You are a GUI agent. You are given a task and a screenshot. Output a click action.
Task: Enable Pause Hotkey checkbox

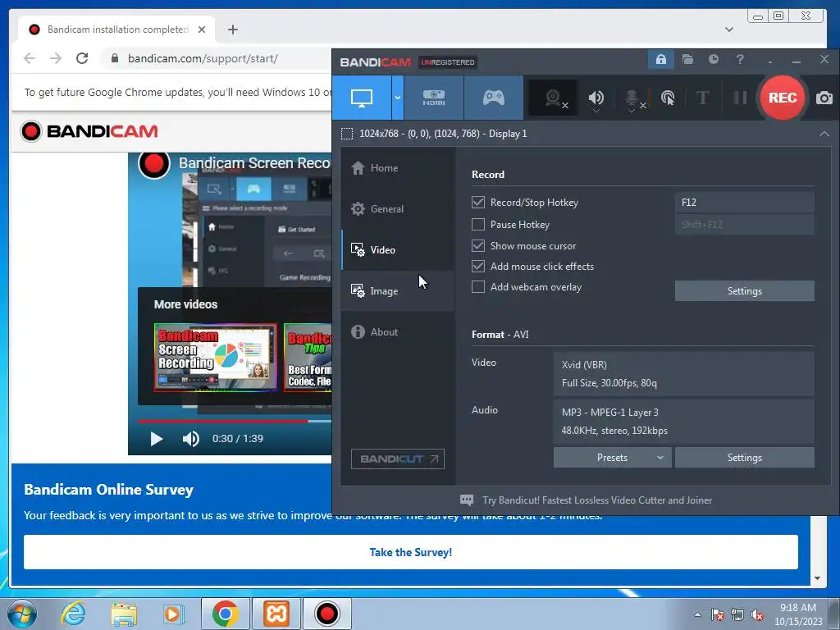[478, 225]
